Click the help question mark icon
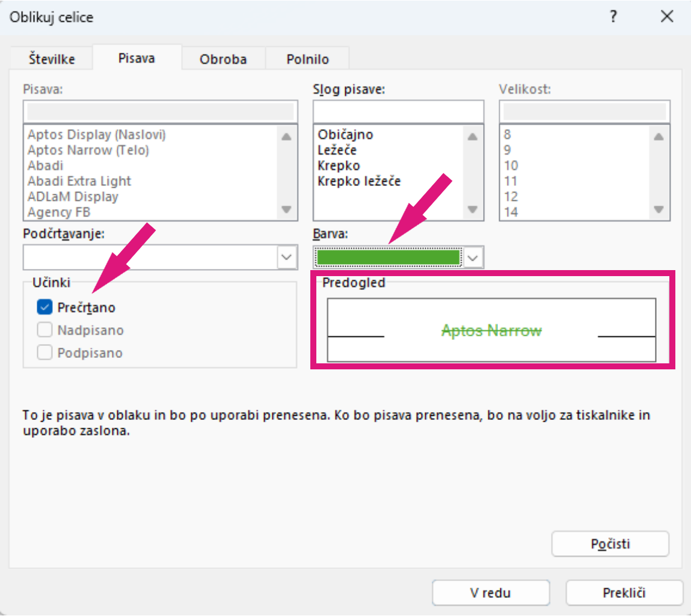Viewport: 691px width, 616px height. [613, 17]
